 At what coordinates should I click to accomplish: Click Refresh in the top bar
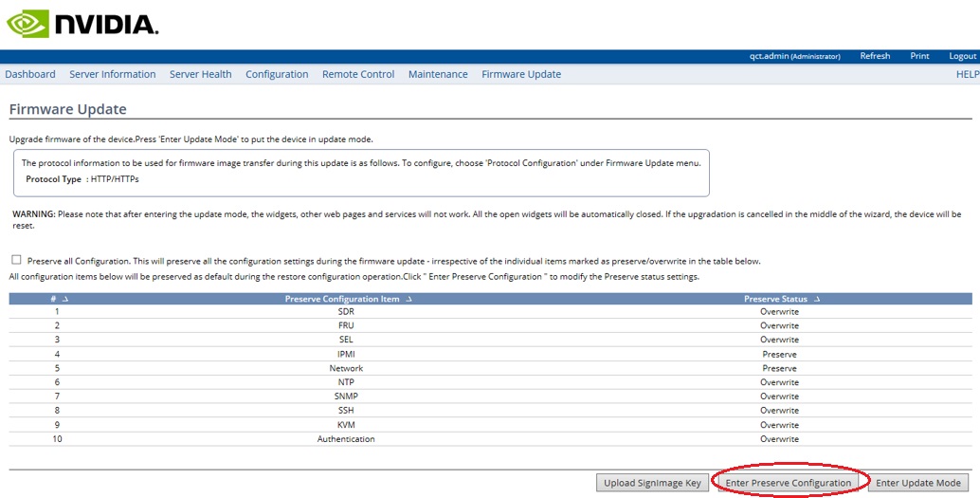pos(875,56)
